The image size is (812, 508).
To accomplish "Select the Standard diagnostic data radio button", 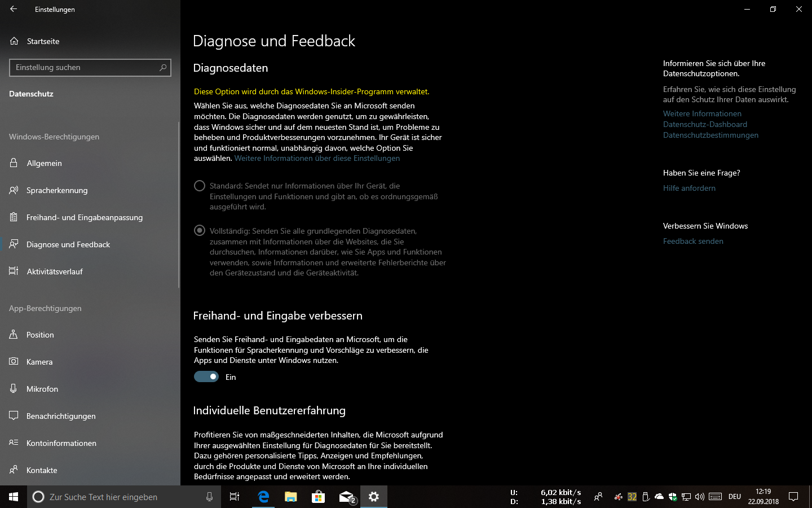I will (x=200, y=186).
